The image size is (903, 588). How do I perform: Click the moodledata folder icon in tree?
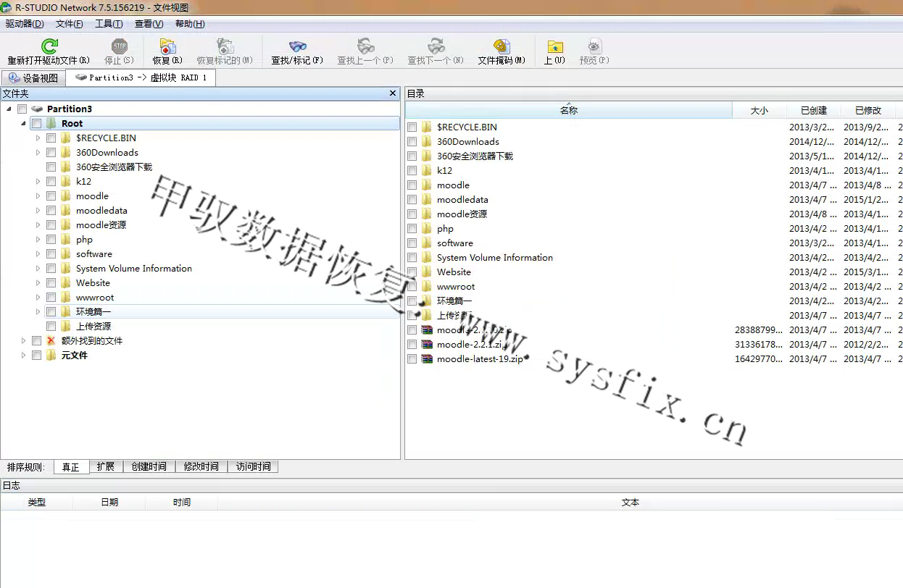65,210
